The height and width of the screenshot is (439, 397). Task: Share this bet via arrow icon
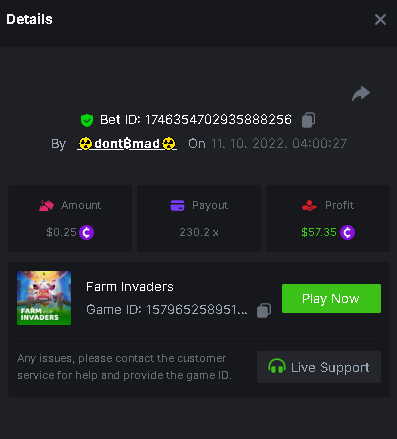[x=361, y=93]
